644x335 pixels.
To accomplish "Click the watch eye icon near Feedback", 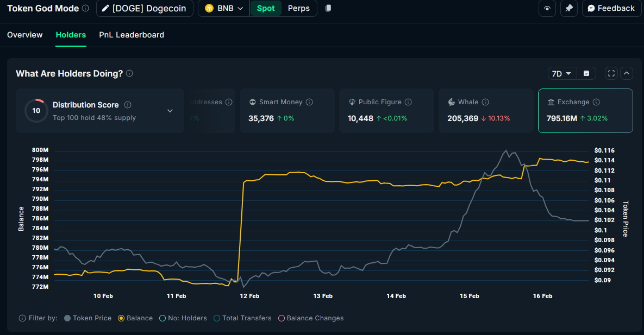I will [547, 8].
